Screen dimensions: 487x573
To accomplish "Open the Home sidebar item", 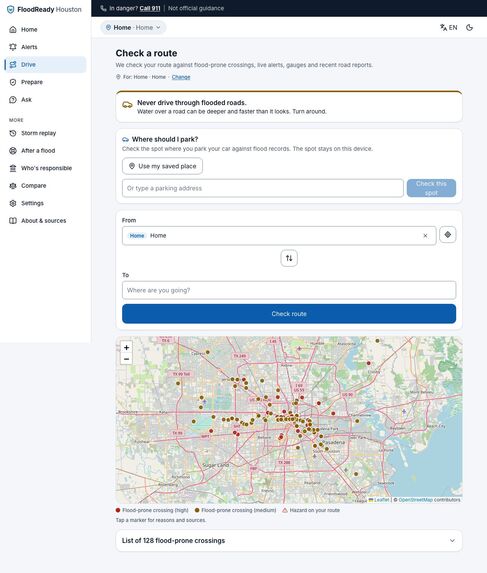I will 45,30.
